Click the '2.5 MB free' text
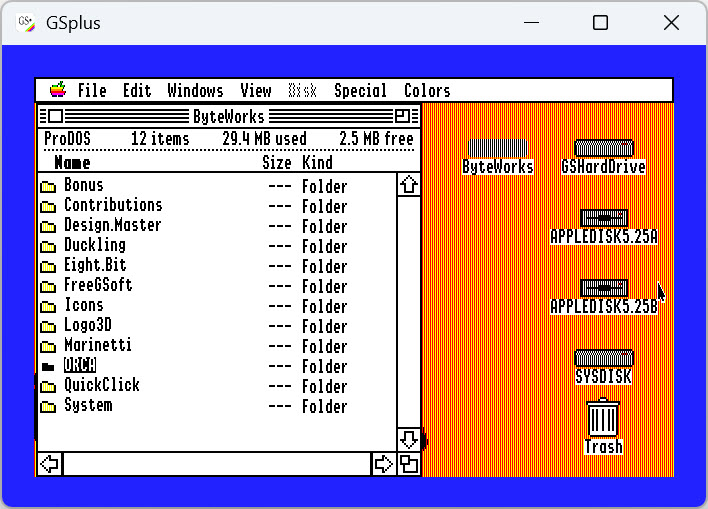708x509 pixels. [x=376, y=139]
